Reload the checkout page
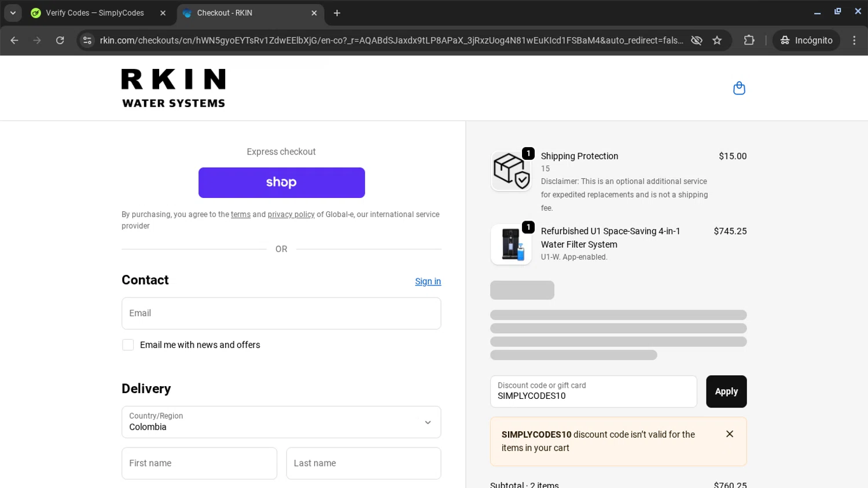The height and width of the screenshot is (488, 868). 60,41
